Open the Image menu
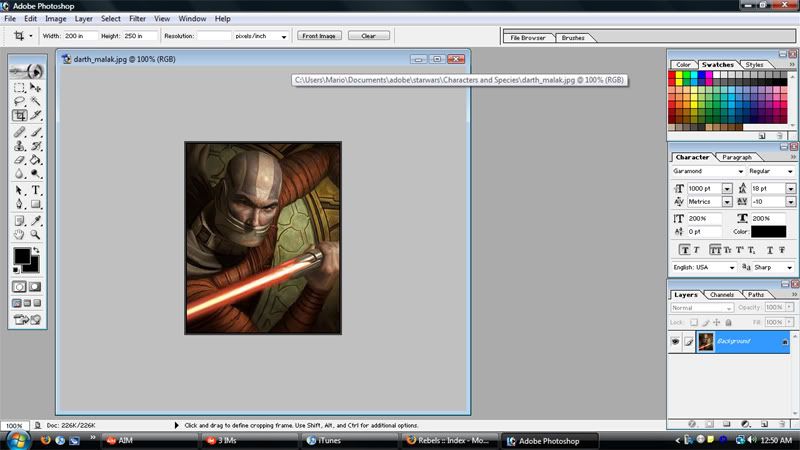Screen dimensions: 800x450 coord(56,18)
